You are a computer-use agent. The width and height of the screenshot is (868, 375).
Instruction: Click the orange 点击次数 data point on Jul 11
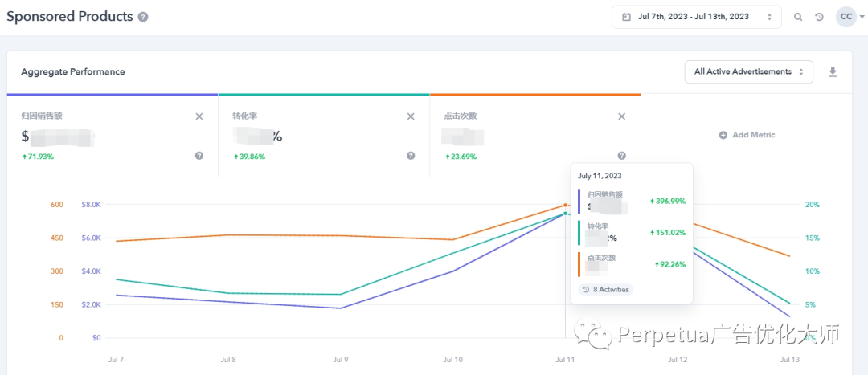tap(566, 206)
